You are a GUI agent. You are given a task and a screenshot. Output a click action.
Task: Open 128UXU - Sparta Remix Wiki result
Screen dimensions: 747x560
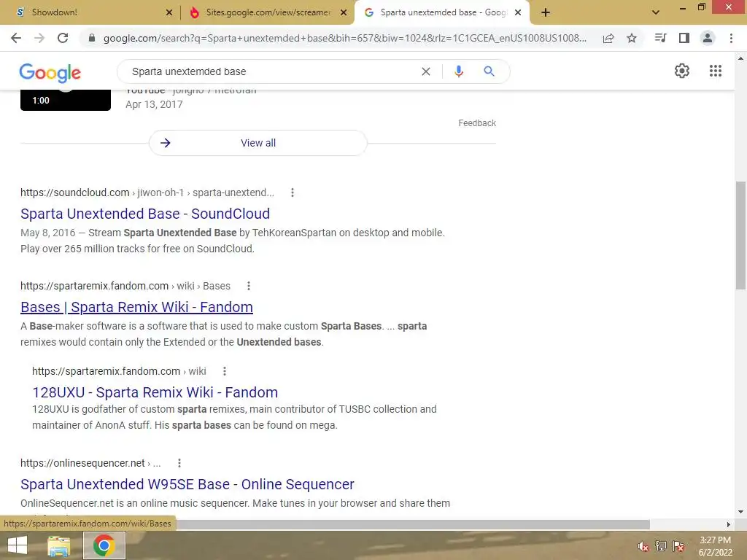(155, 392)
